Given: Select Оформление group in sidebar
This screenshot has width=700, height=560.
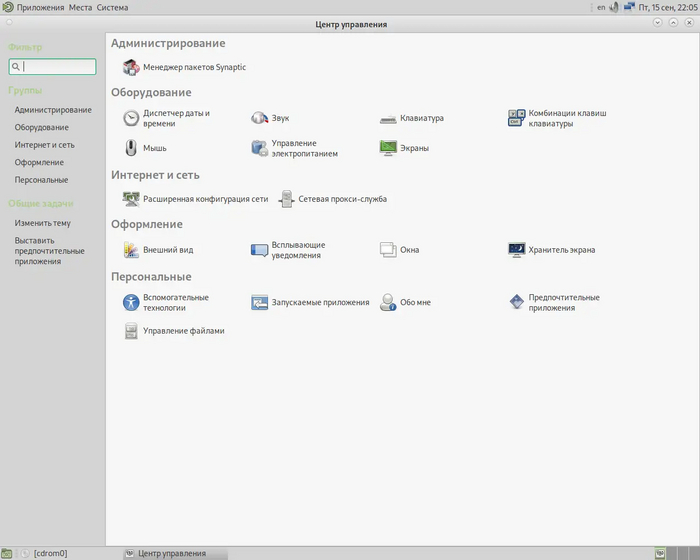Looking at the screenshot, I should point(39,162).
